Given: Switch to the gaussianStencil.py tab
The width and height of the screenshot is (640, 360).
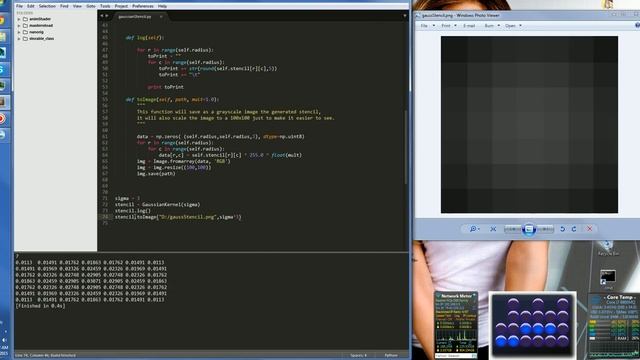Looking at the screenshot, I should click(x=135, y=17).
